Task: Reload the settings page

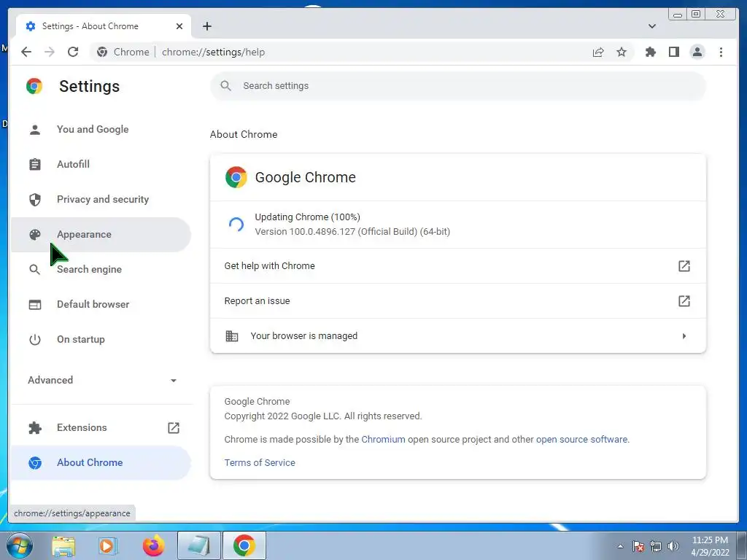Action: (x=73, y=52)
